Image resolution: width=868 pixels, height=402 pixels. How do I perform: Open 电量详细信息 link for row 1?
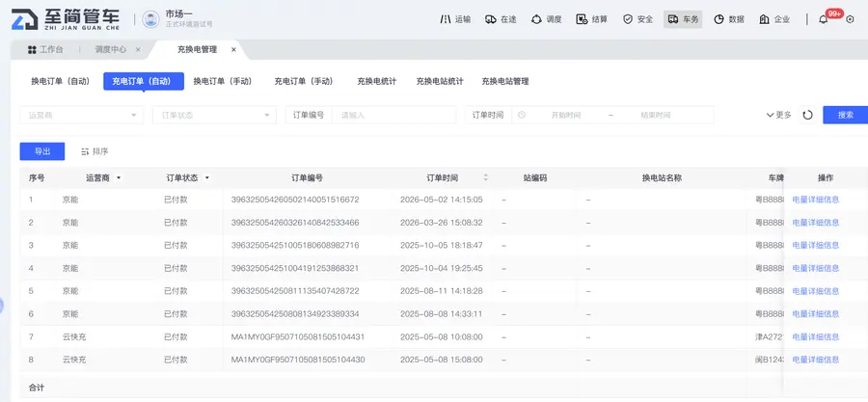815,200
